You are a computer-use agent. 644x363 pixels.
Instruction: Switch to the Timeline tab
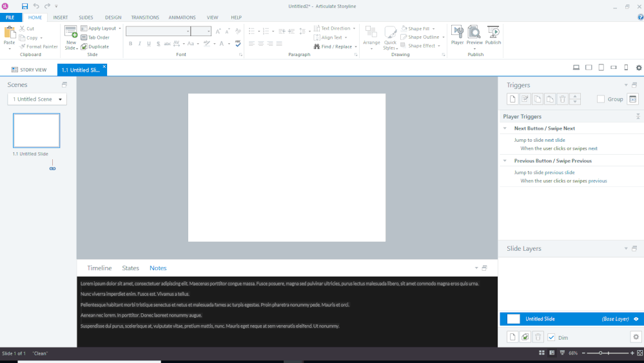[99, 268]
